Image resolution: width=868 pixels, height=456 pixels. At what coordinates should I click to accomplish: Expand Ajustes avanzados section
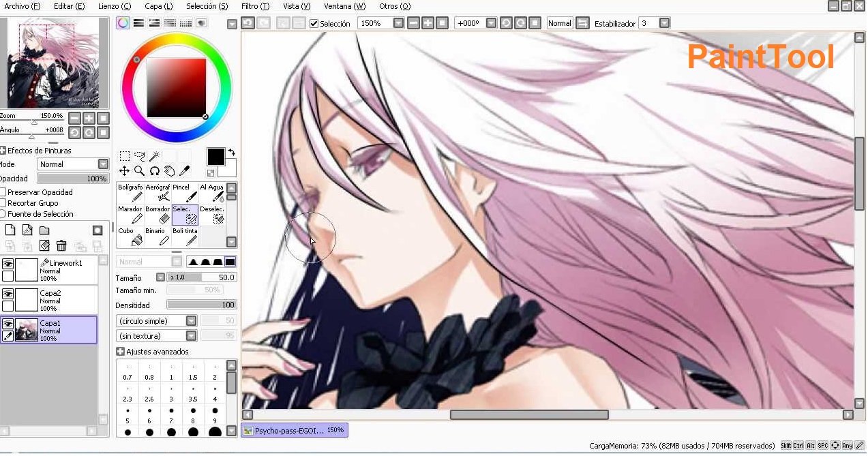(x=120, y=352)
